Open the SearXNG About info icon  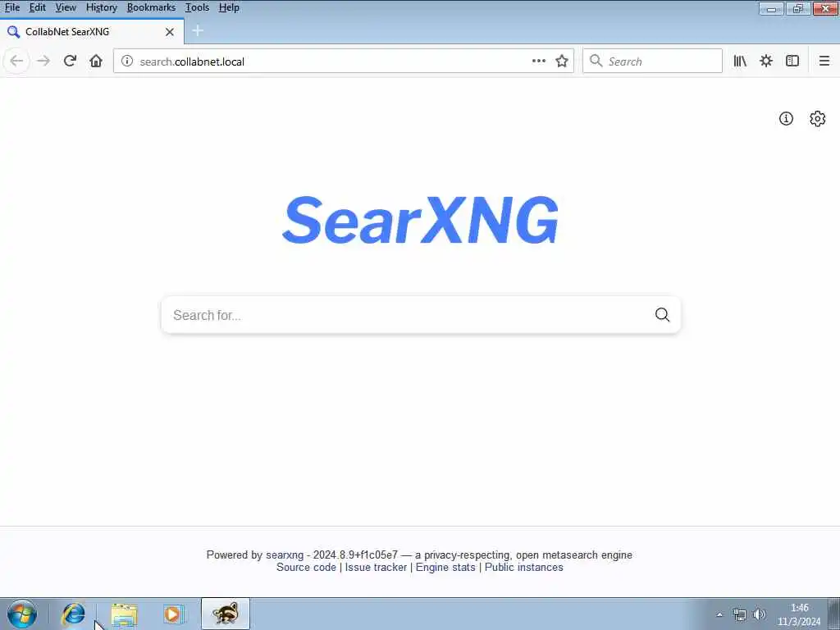coord(786,118)
